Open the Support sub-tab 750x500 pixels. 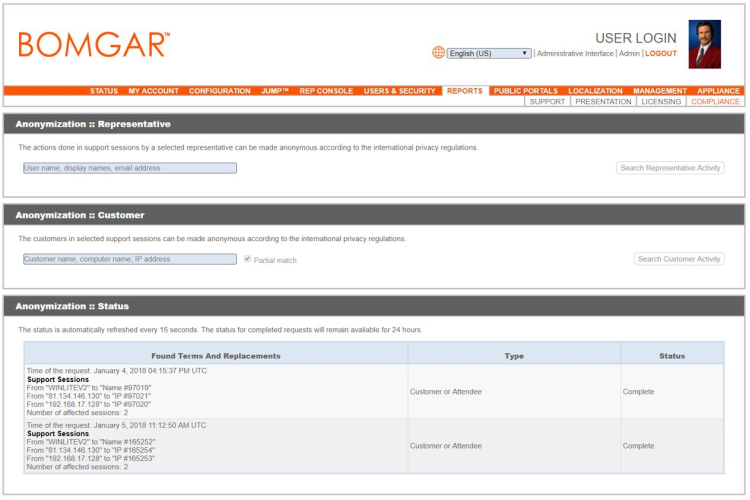(x=547, y=102)
